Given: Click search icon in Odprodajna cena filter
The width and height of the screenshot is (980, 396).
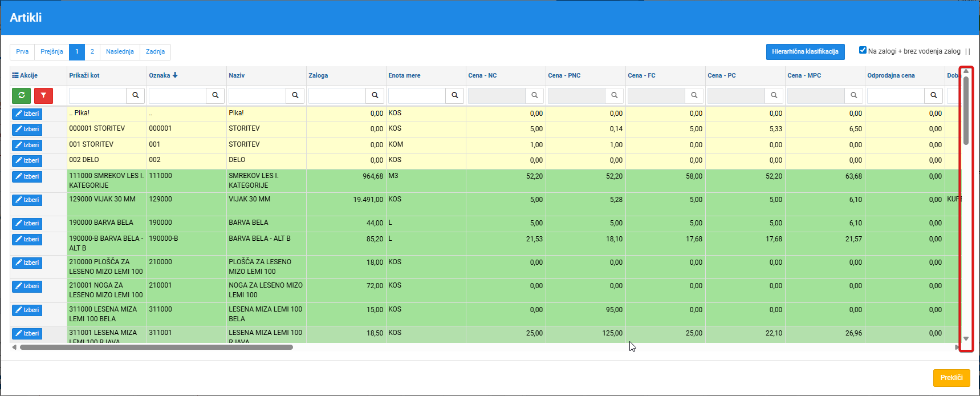Looking at the screenshot, I should click(x=934, y=95).
